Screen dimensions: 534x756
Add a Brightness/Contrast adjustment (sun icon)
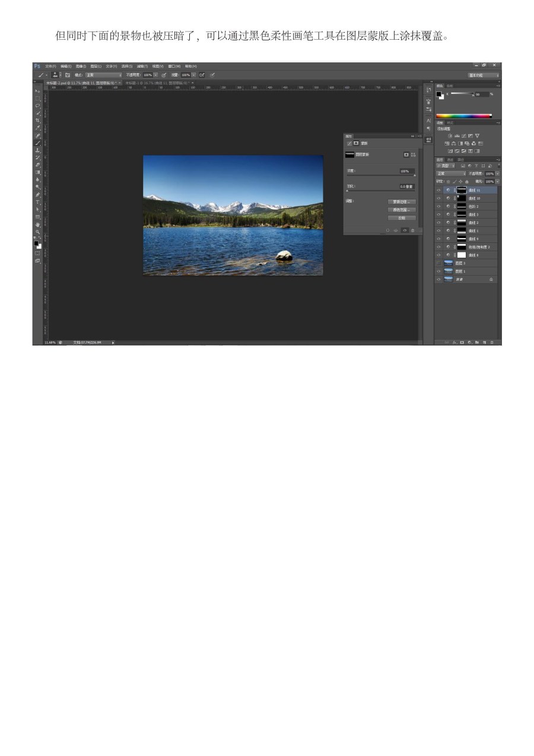tap(450, 135)
